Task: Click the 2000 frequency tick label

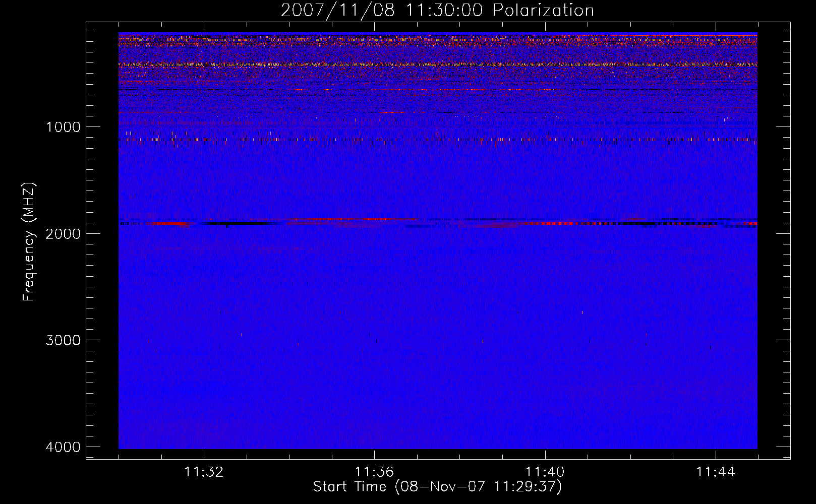Action: [63, 233]
